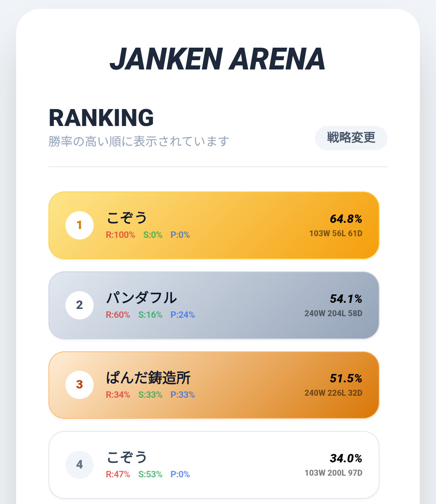Screen dimensions: 436x504
Task: Click the P:33% paper stat
Action: click(x=182, y=395)
